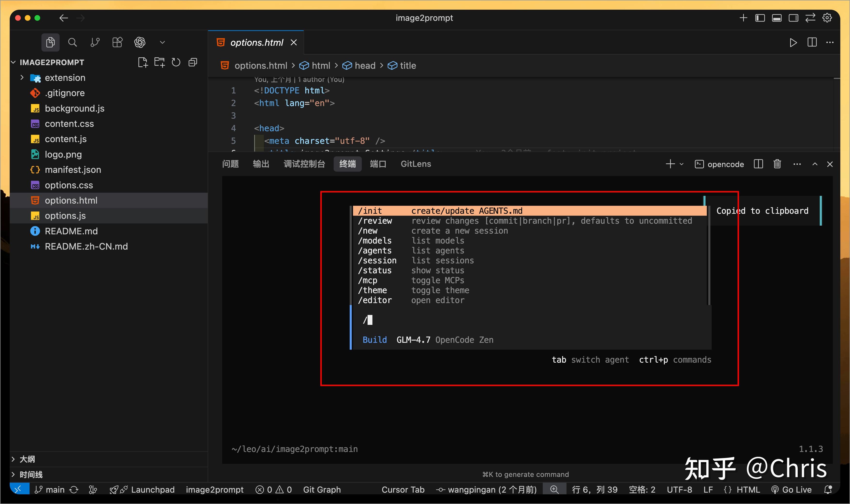Click errors and warnings count indicator
Viewport: 850px width, 504px height.
(x=274, y=490)
